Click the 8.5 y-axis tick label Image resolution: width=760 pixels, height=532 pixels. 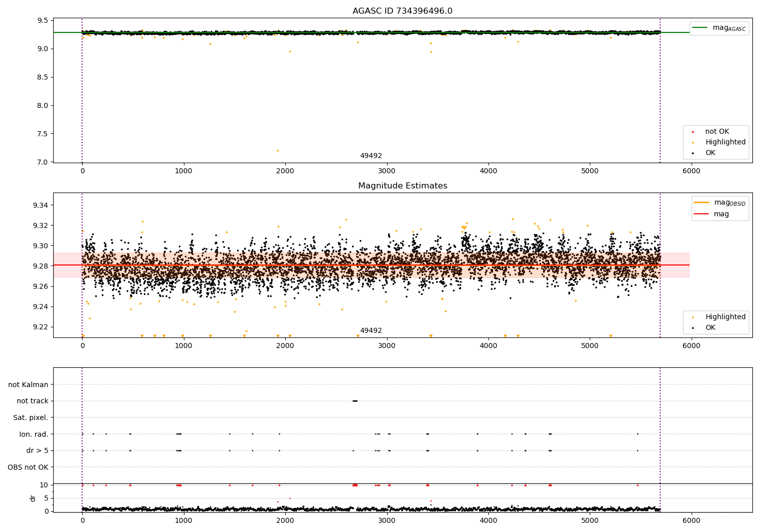click(43, 78)
